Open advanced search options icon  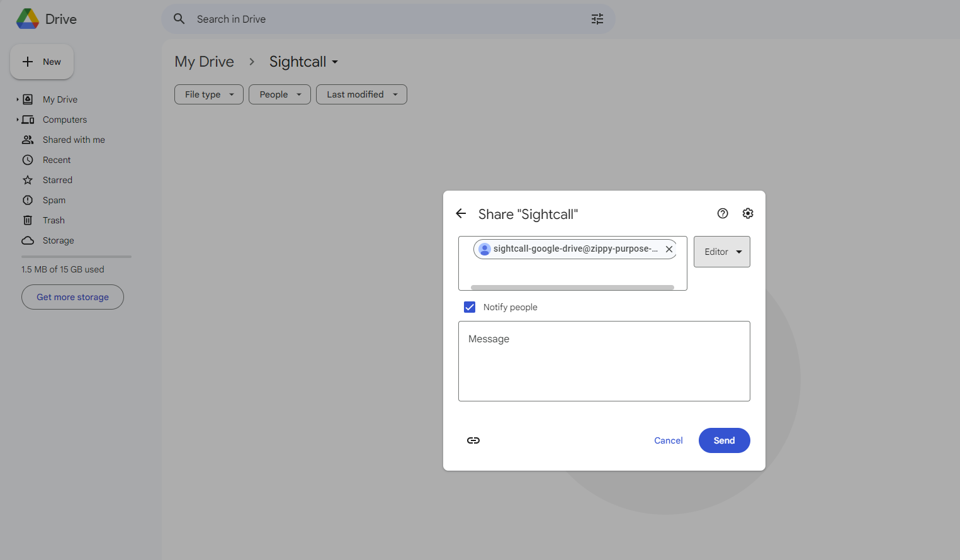(597, 19)
